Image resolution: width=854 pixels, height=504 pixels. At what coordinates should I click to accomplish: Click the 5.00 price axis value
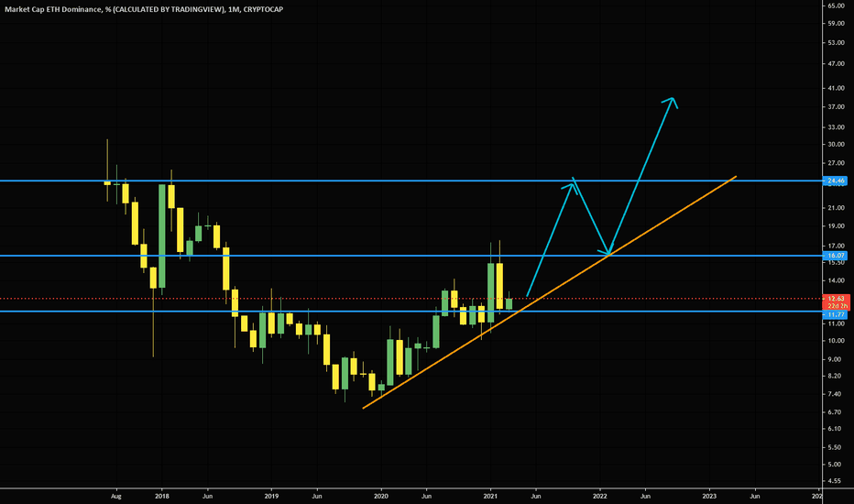click(x=836, y=465)
